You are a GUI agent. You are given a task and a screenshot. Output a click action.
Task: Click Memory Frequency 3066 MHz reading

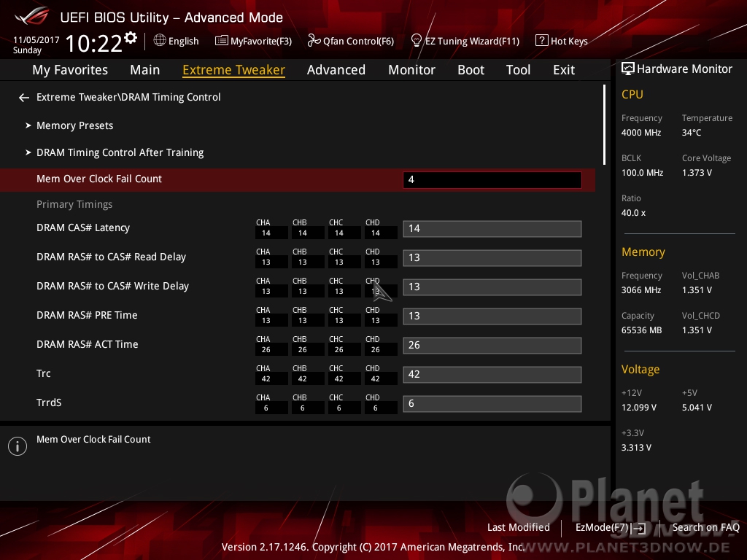point(640,290)
